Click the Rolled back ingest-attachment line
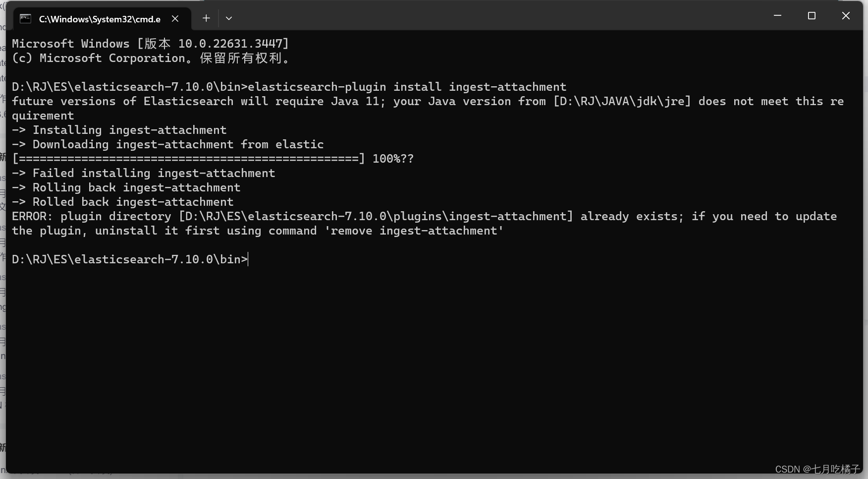 point(123,202)
